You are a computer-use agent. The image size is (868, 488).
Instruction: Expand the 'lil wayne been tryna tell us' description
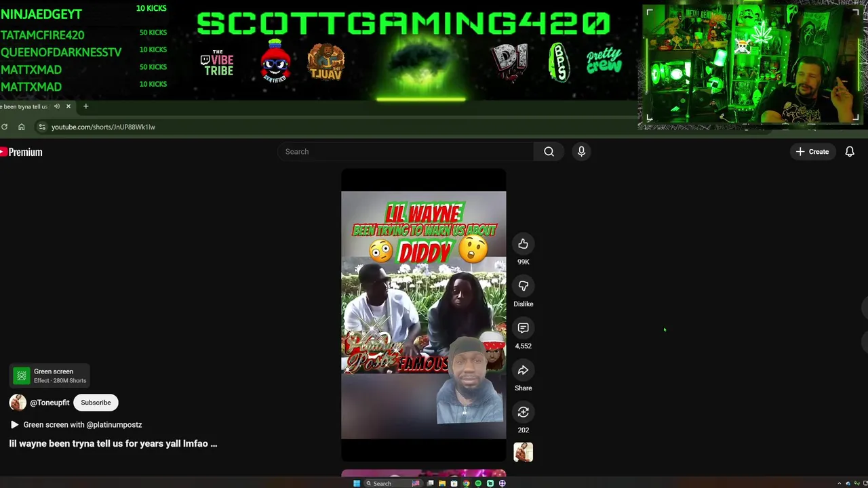[113, 444]
